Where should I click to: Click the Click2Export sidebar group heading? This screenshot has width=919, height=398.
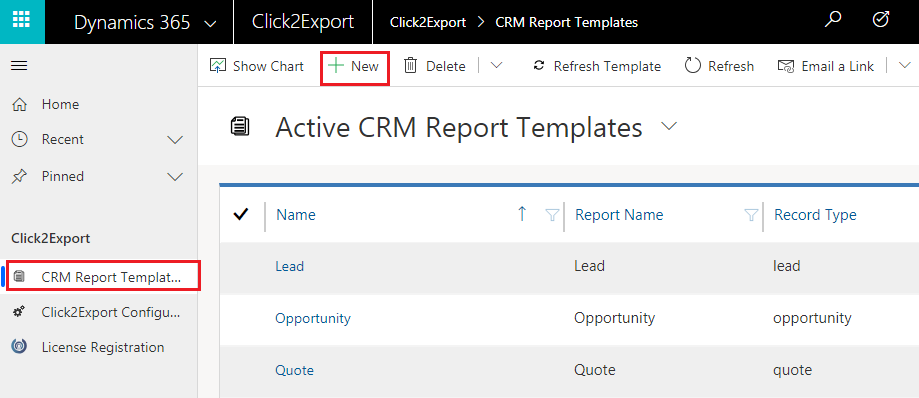coord(50,239)
